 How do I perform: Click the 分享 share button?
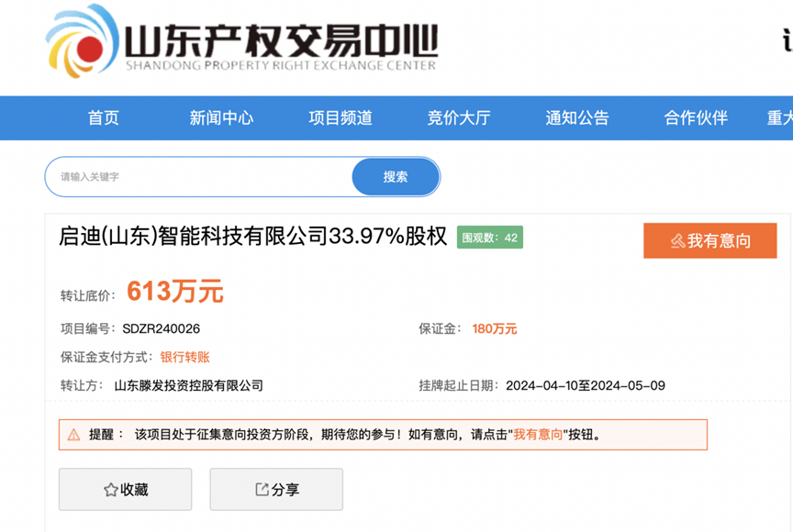(x=275, y=489)
